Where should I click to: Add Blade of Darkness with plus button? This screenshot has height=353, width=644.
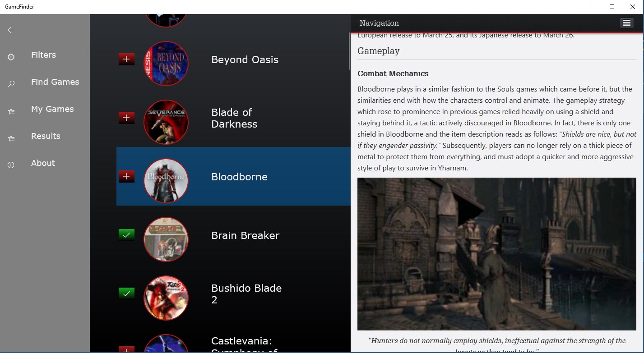pyautogui.click(x=126, y=118)
